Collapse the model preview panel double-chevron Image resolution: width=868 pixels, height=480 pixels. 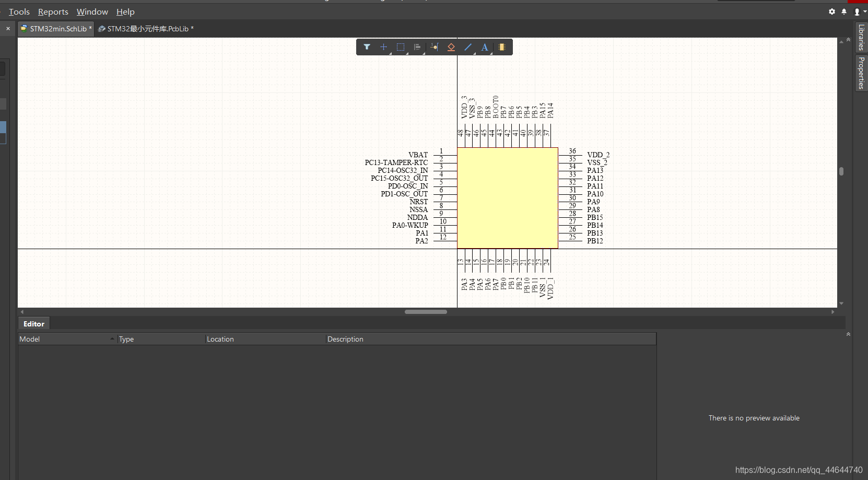tap(848, 334)
